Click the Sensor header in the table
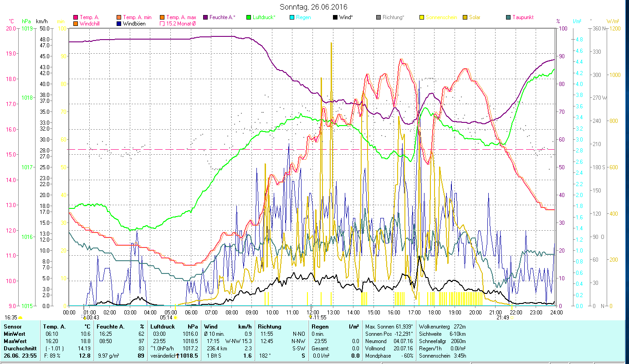Screen dimensions: 629x364 [12, 327]
